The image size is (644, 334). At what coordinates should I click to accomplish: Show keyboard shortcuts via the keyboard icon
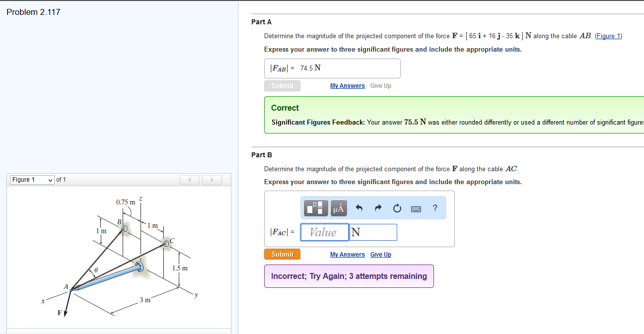(416, 208)
